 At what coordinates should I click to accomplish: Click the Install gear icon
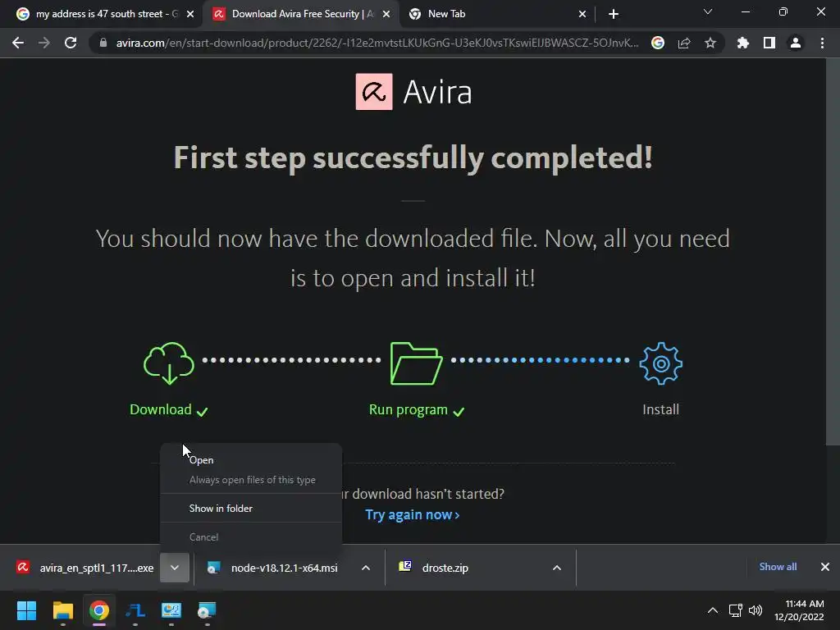[660, 363]
